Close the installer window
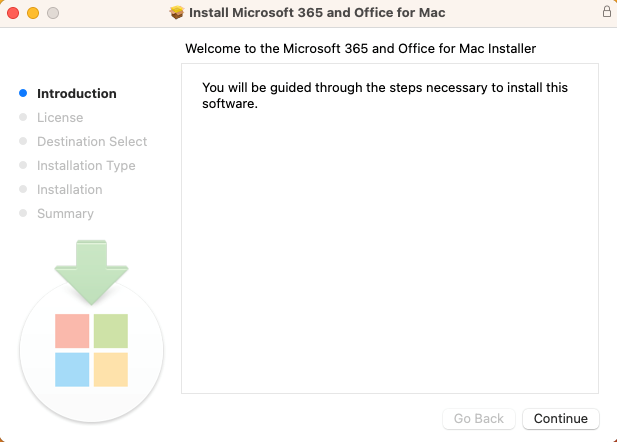This screenshot has height=442, width=617. coord(13,13)
